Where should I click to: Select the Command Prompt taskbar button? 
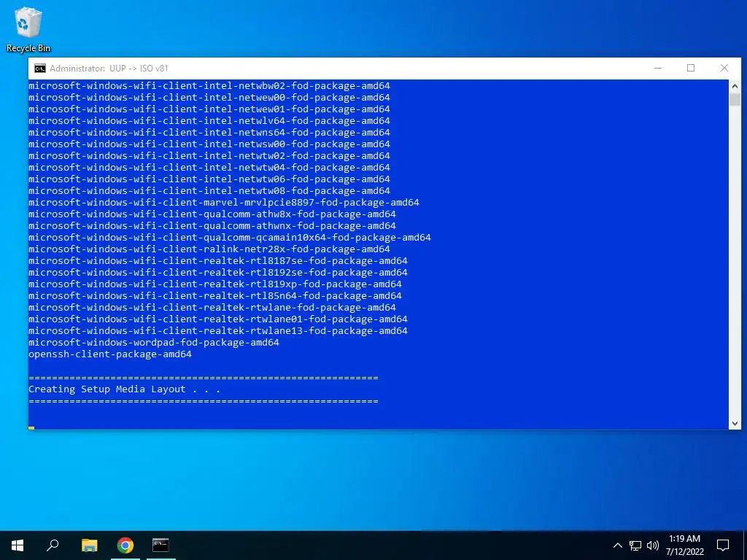160,545
